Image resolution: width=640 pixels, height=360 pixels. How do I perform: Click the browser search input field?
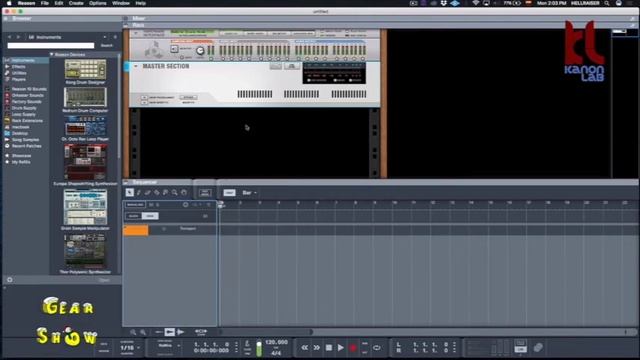51,46
